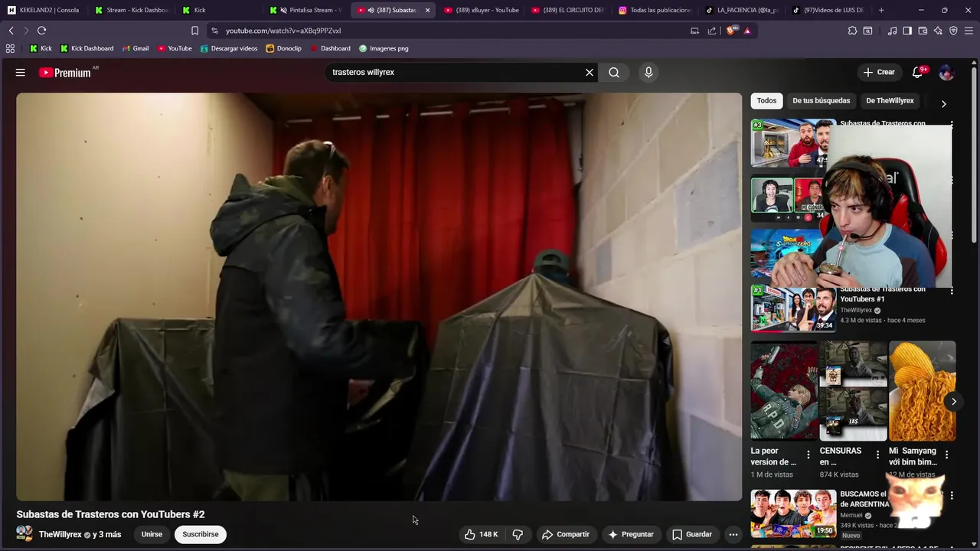Screen dimensions: 980x551
Task: Open Leo AI sparkle icon
Action: click(938, 31)
